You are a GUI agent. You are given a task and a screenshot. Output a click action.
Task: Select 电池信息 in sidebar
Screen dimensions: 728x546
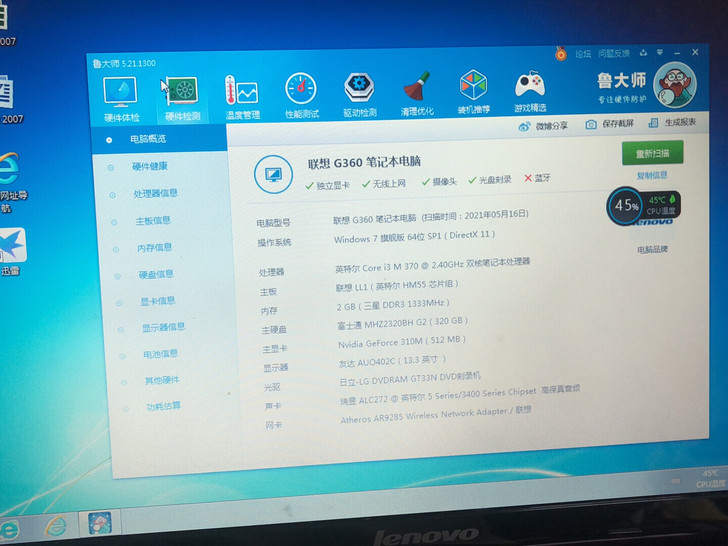(x=160, y=354)
